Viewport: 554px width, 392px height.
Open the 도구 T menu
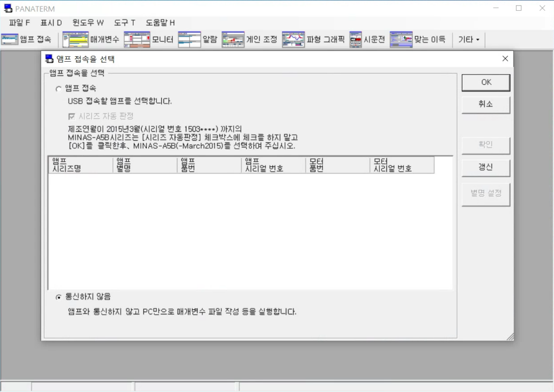(124, 23)
